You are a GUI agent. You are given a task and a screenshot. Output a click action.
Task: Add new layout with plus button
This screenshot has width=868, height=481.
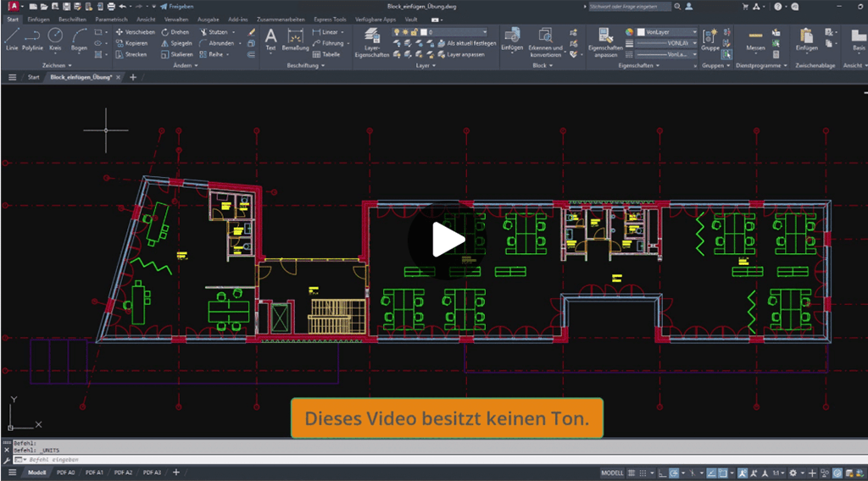[x=176, y=473]
